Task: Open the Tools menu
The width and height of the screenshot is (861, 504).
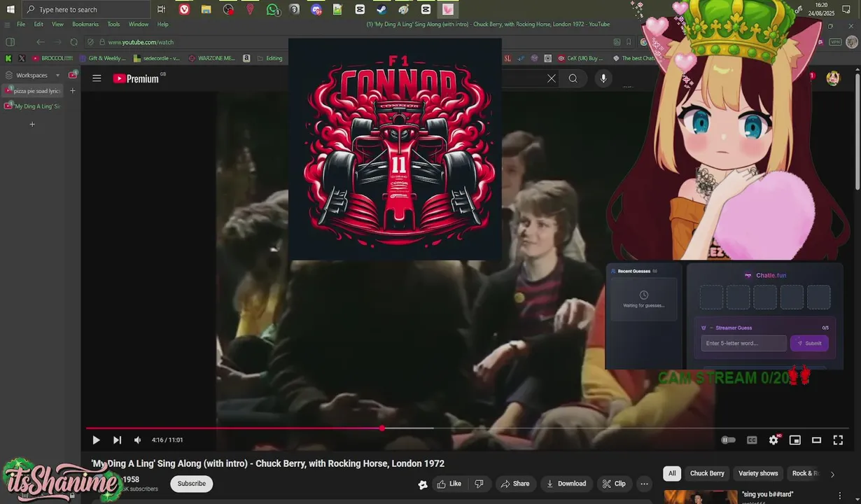Action: [113, 24]
